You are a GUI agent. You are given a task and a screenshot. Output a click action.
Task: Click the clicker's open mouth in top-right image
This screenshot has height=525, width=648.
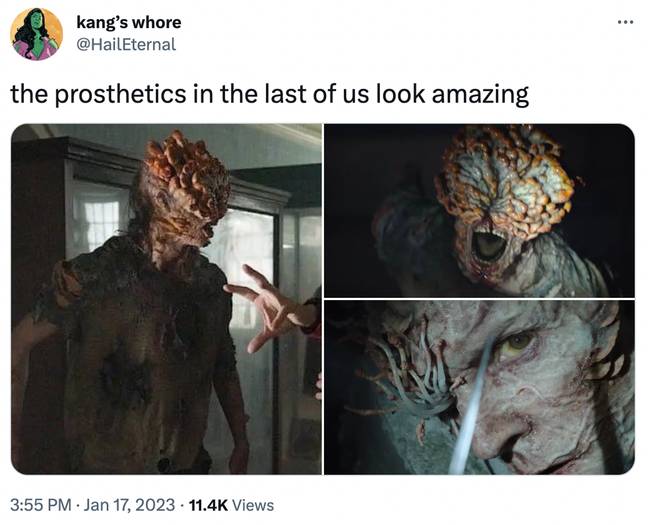click(489, 246)
